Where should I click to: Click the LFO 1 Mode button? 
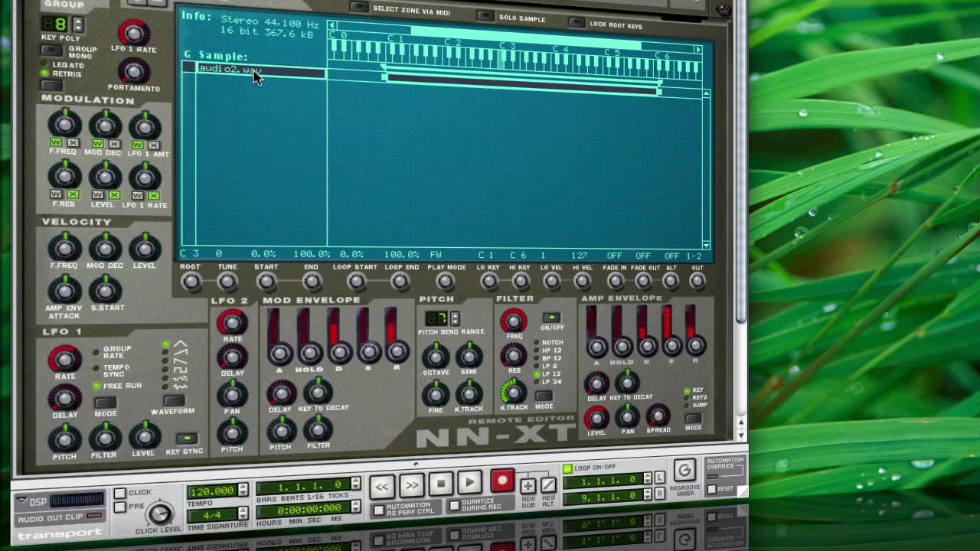tap(105, 403)
